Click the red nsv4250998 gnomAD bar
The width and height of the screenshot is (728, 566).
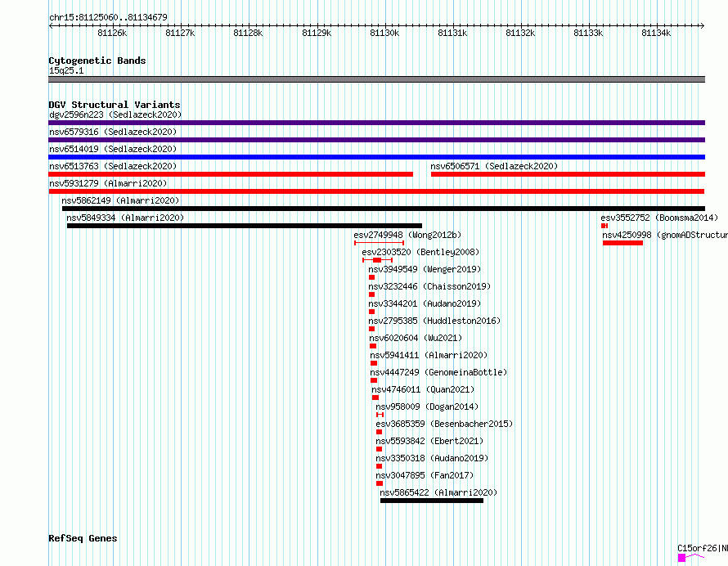pyautogui.click(x=622, y=243)
